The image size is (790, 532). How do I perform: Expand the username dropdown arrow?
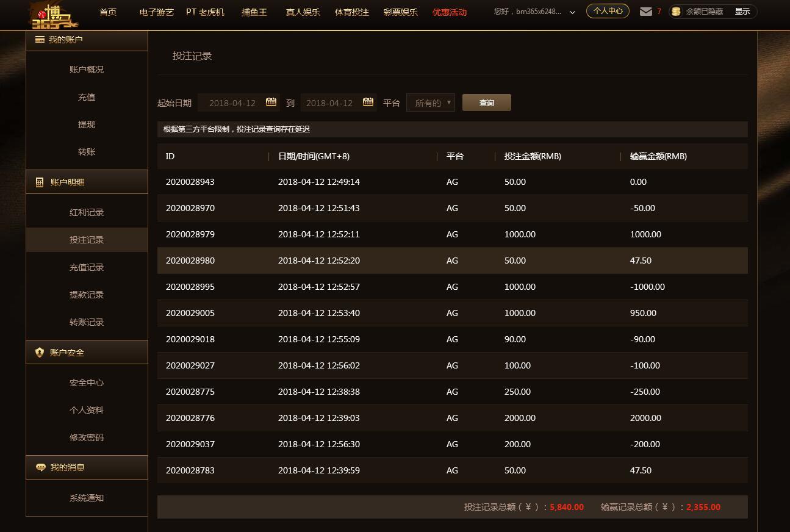(x=572, y=12)
